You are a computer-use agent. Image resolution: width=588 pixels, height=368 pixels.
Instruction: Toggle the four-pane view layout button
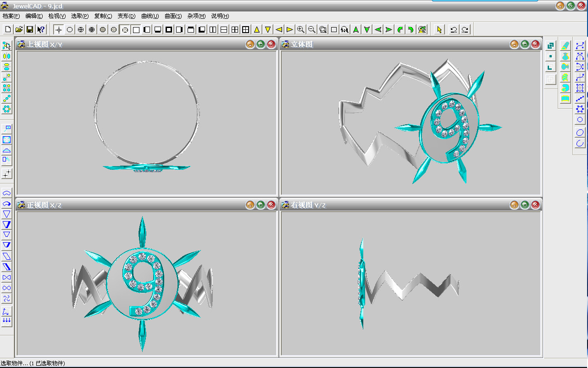(235, 29)
